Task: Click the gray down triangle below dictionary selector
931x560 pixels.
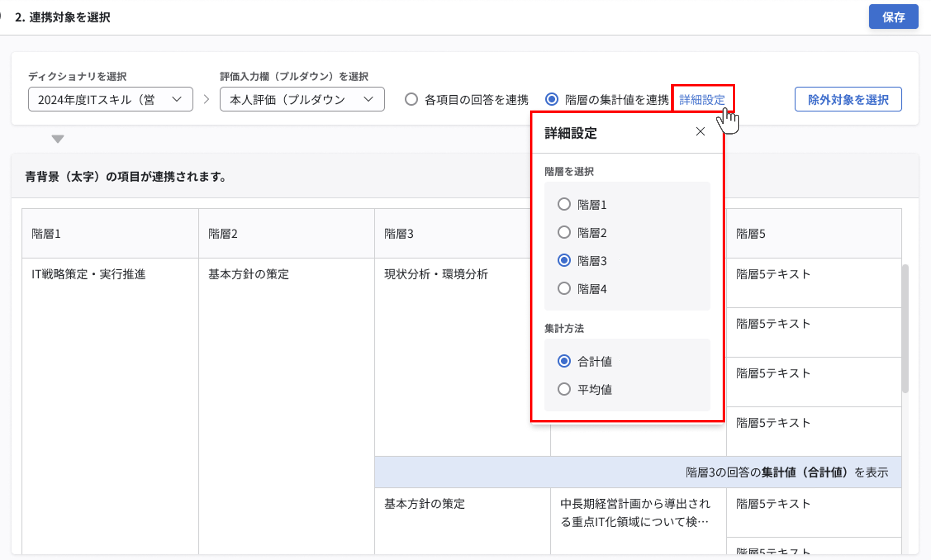Action: point(58,139)
